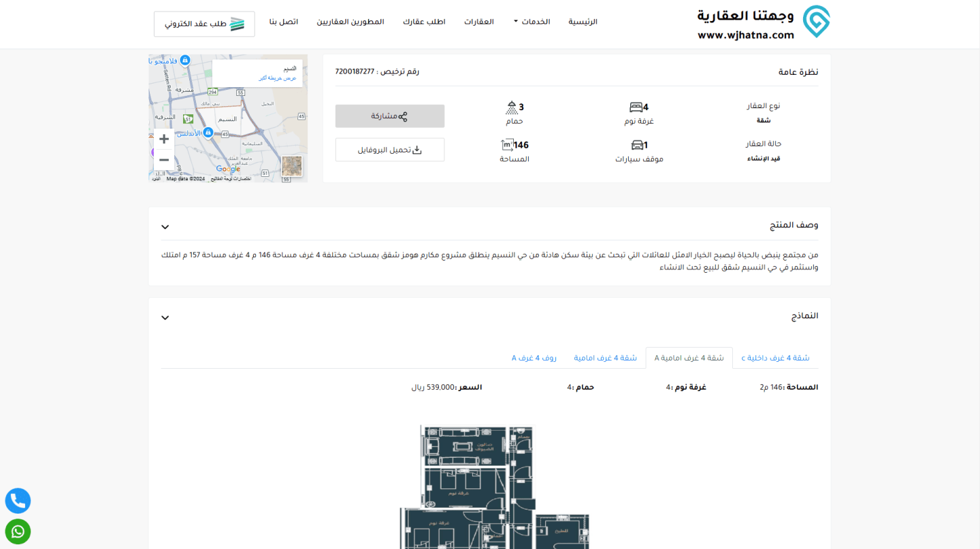Click the bathroom shower icon

click(512, 107)
